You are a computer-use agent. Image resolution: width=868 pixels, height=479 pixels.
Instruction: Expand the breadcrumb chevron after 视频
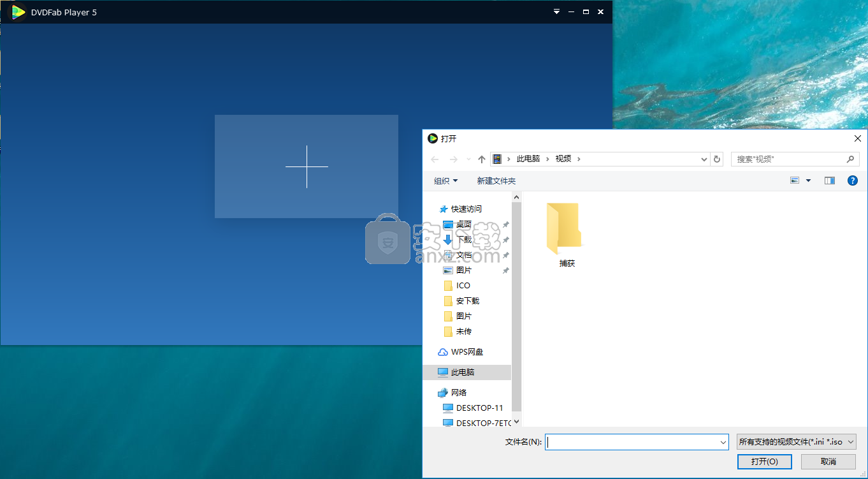pos(579,159)
